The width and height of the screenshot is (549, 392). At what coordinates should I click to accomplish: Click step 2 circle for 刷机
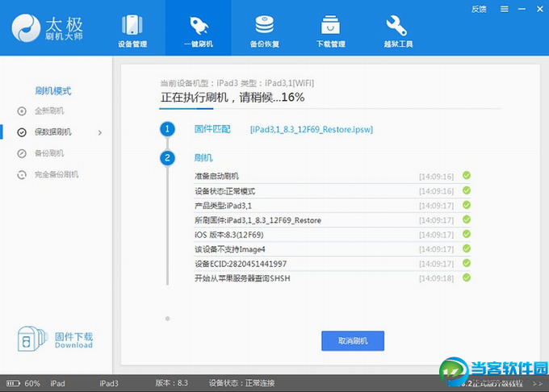pyautogui.click(x=167, y=158)
